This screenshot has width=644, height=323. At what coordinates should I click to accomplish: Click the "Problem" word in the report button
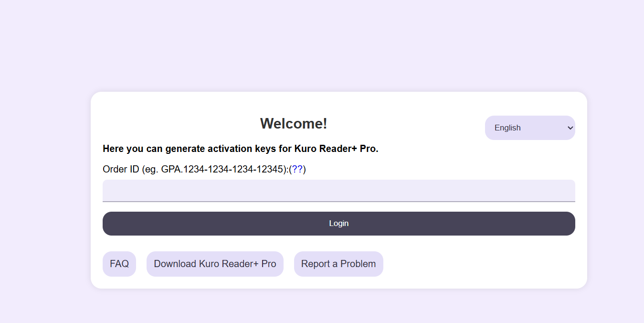(358, 264)
